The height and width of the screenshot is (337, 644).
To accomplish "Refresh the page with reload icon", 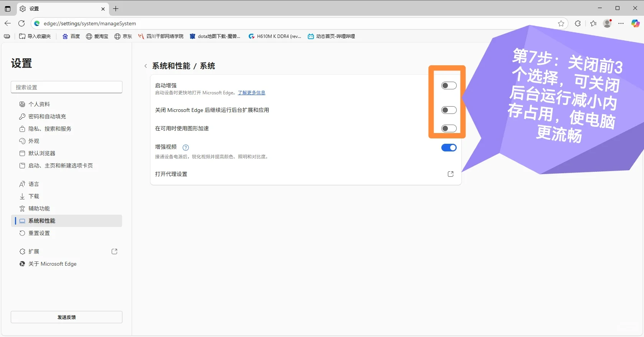I will 21,23.
